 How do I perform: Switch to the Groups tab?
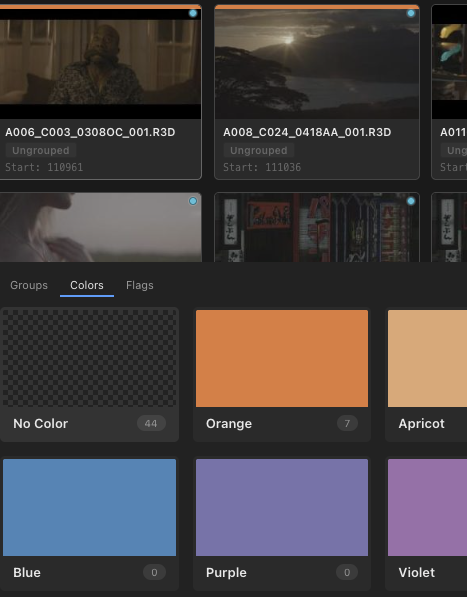point(29,285)
